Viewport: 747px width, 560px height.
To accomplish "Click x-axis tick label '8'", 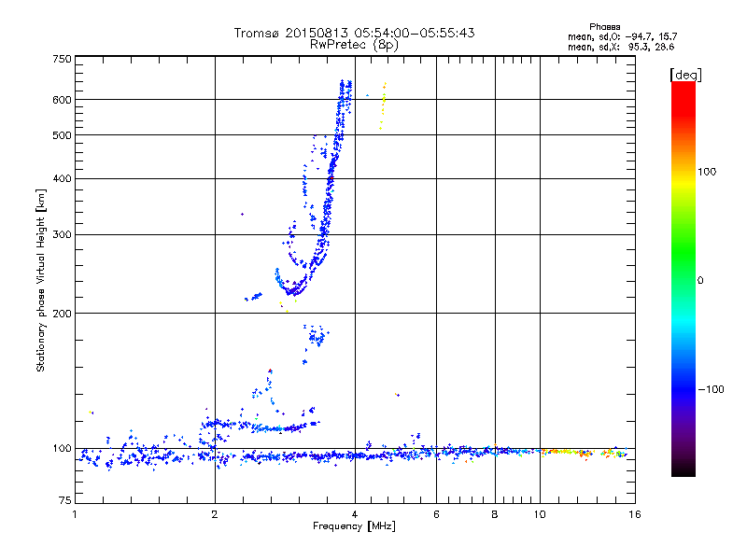I will tap(495, 514).
